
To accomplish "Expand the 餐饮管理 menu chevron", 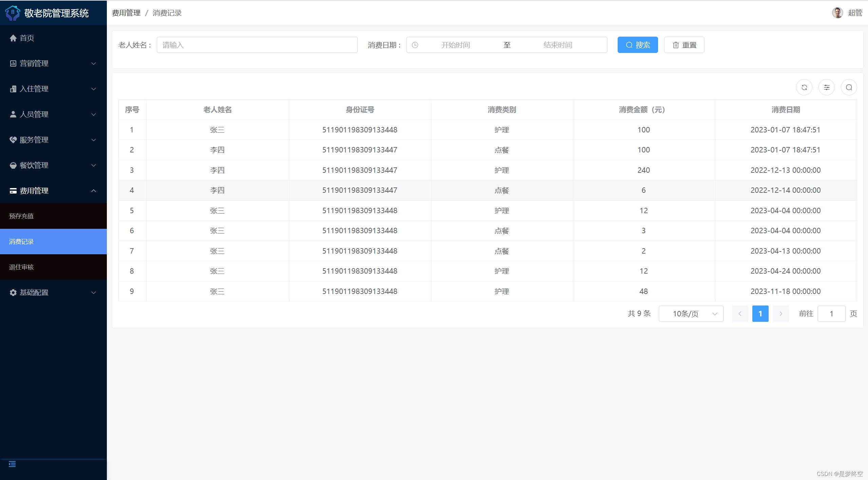I will (x=94, y=165).
